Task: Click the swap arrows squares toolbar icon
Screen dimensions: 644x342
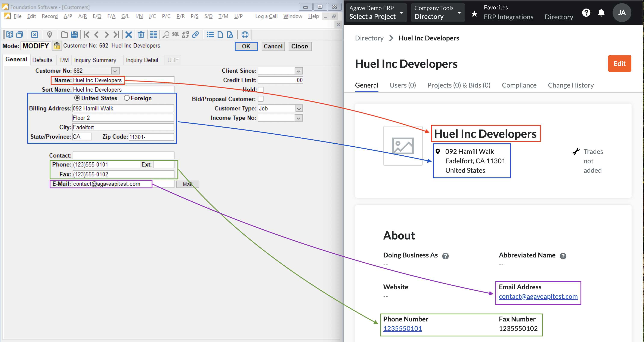Action: tap(186, 34)
